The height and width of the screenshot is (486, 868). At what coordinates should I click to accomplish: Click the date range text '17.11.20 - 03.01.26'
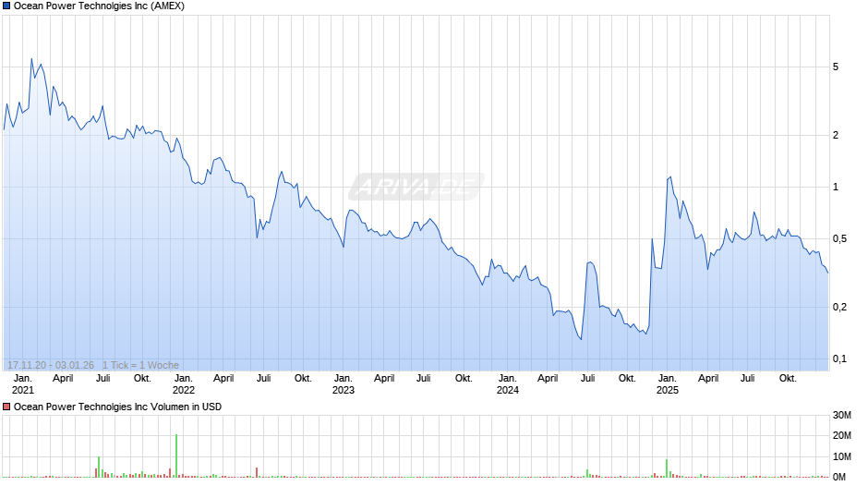tap(51, 365)
